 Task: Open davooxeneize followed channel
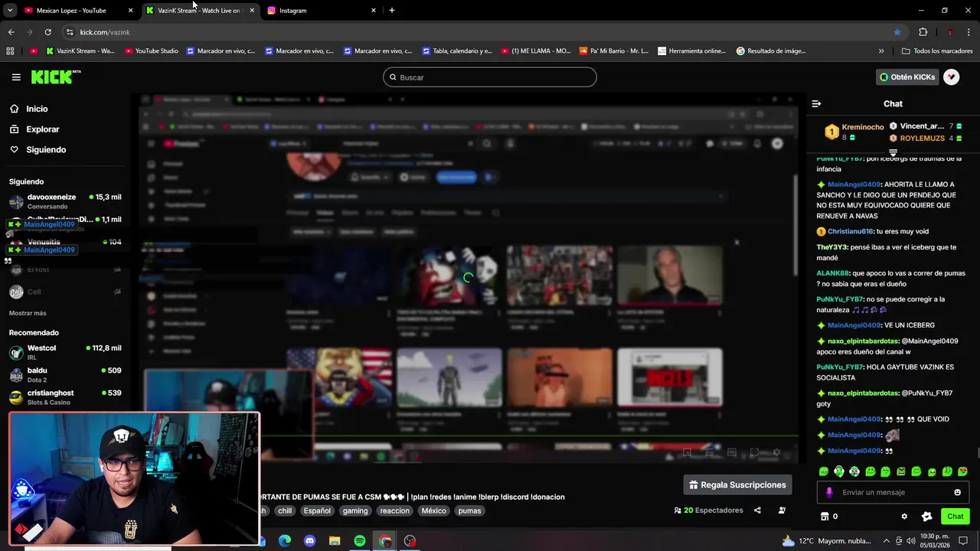[65, 201]
